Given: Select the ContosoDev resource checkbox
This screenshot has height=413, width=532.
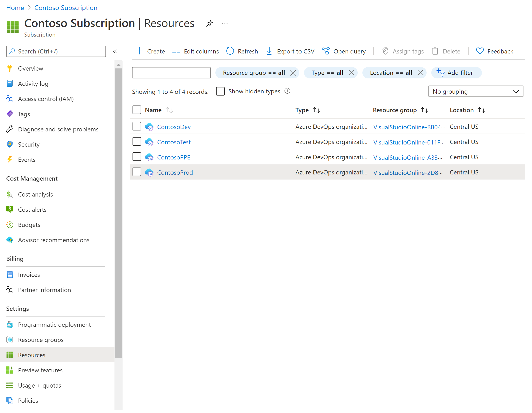Looking at the screenshot, I should (137, 126).
